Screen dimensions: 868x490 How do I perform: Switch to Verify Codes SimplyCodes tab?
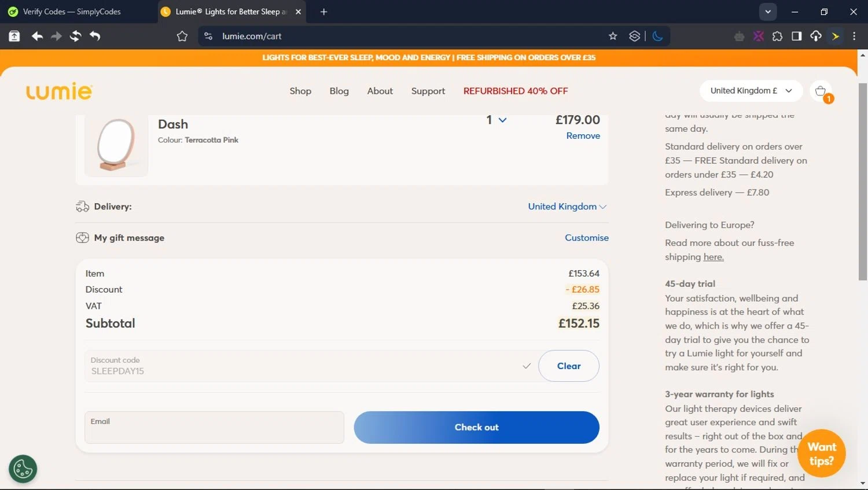pyautogui.click(x=72, y=12)
